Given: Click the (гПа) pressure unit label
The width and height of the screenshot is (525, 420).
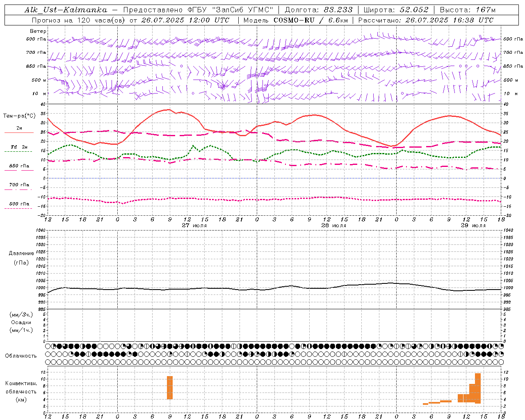Looking at the screenshot, I should click(x=21, y=262).
